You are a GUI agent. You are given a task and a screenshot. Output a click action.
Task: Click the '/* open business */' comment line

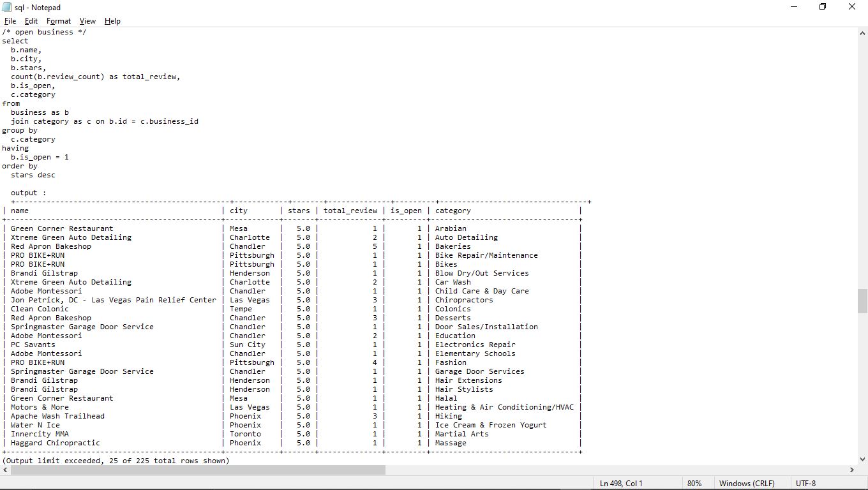pyautogui.click(x=44, y=32)
